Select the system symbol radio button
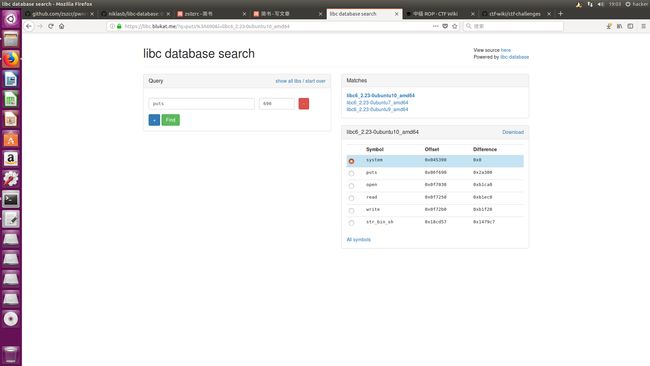This screenshot has height=366, width=650. [x=351, y=161]
